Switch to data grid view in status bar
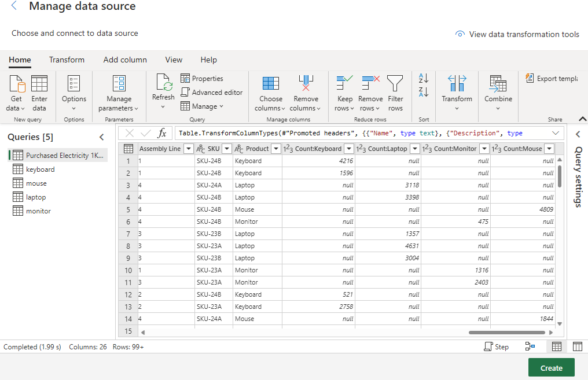This screenshot has height=380, width=588. click(x=556, y=346)
